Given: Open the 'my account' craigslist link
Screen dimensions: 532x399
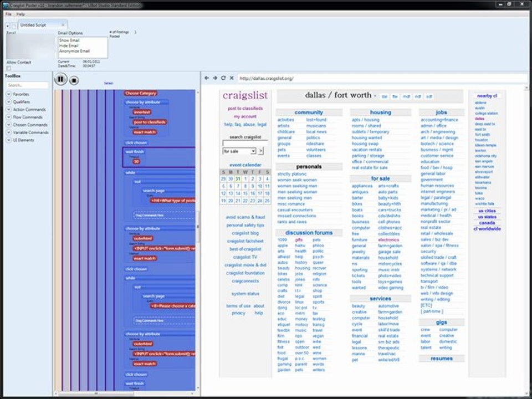Looking at the screenshot, I should pos(245,116).
